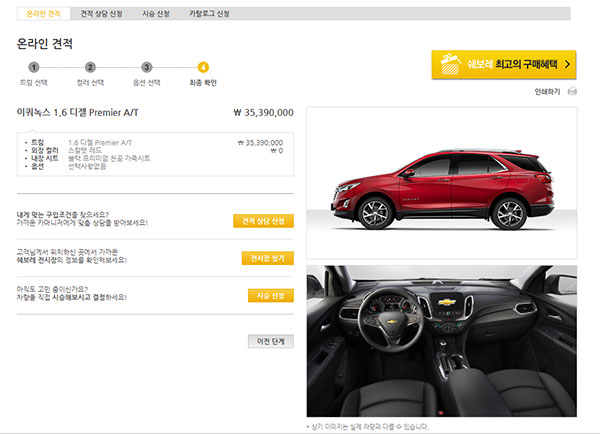Image resolution: width=600 pixels, height=434 pixels.
Task: Click the 외장 컬러 row label
Action: [44, 150]
